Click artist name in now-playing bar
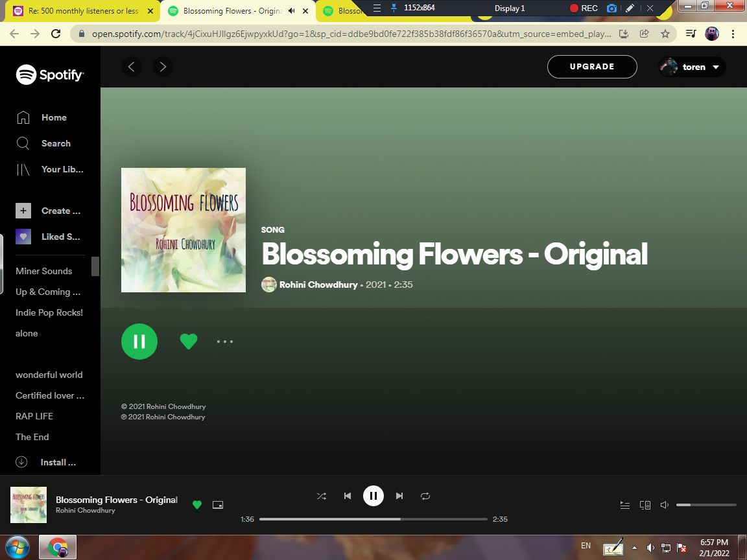The image size is (747, 560). point(86,511)
